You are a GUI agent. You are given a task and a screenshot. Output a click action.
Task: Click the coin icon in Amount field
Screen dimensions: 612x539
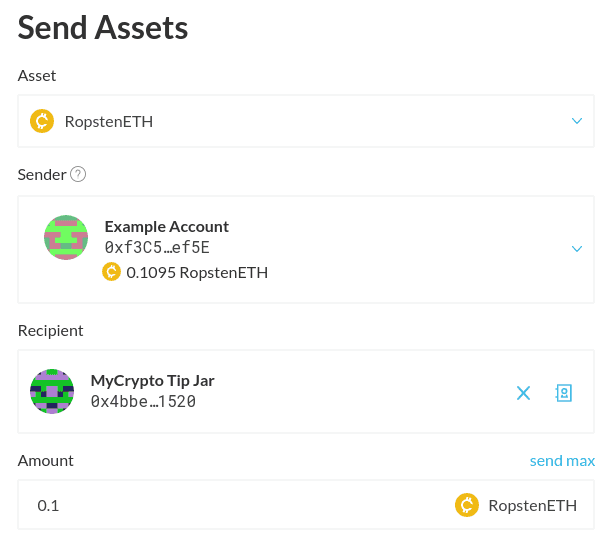point(467,505)
